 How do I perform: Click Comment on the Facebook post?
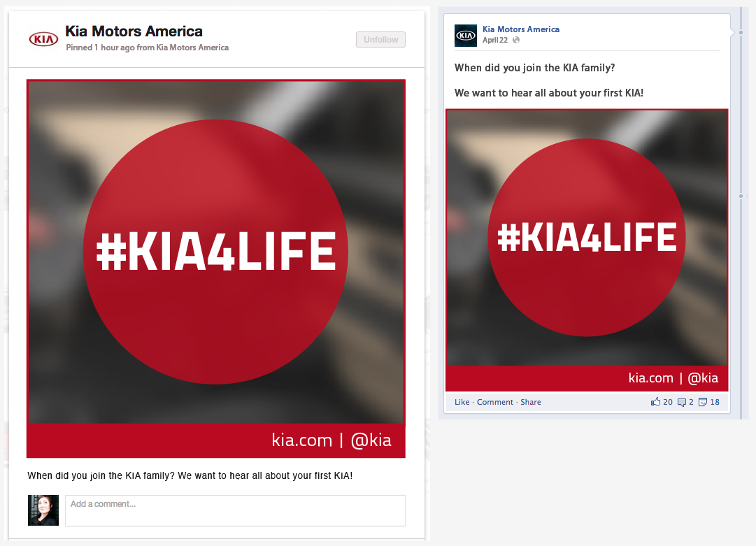[495, 402]
